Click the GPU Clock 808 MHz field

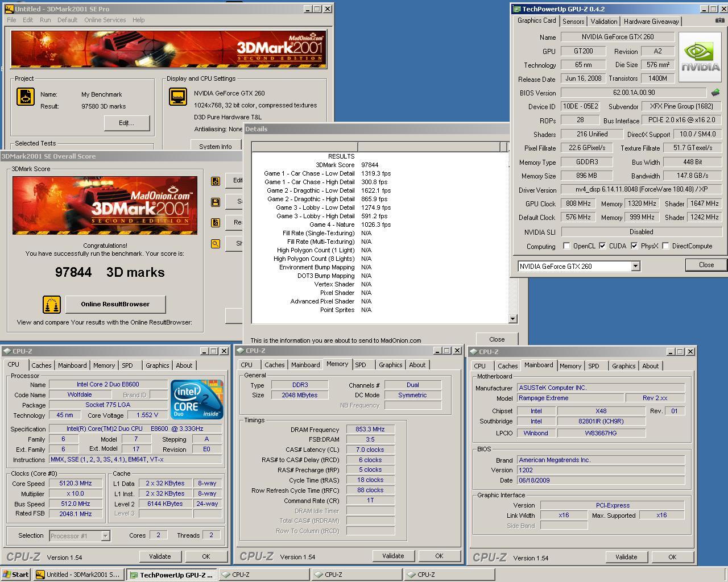[578, 203]
